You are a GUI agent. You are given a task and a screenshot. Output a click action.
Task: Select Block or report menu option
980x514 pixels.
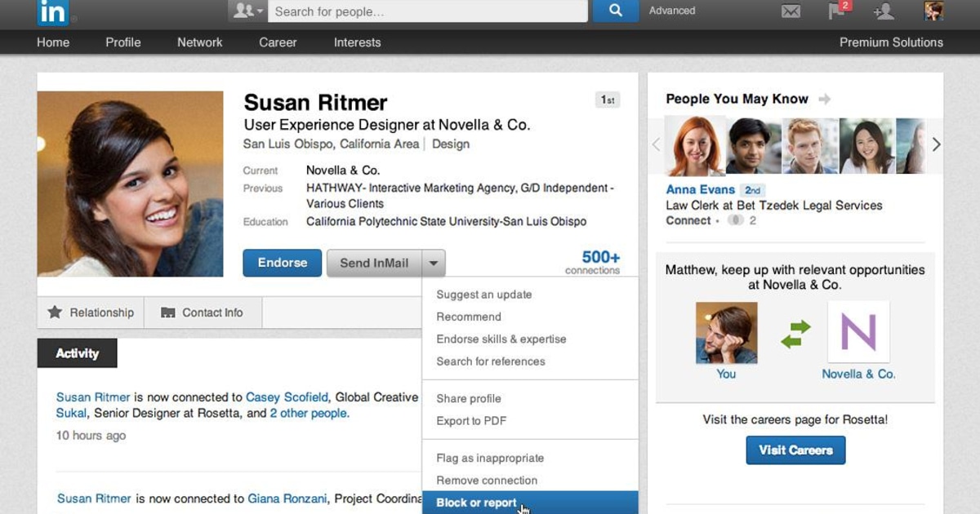pos(476,503)
